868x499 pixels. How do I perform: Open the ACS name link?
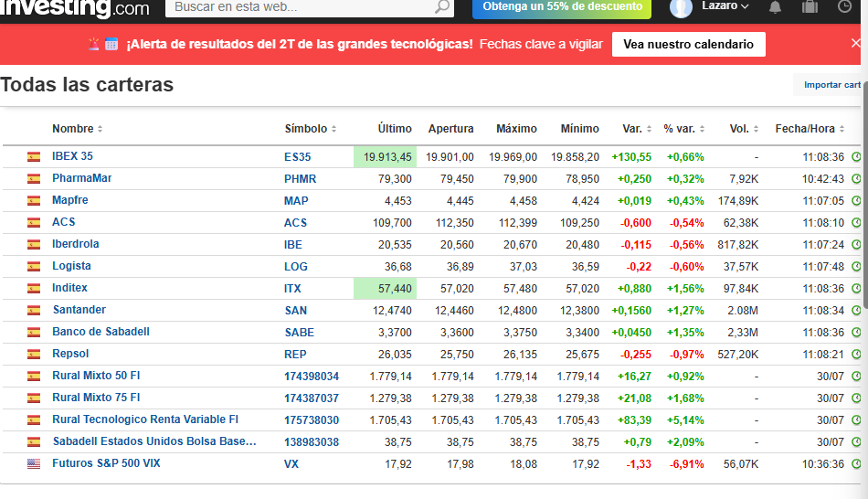[64, 222]
